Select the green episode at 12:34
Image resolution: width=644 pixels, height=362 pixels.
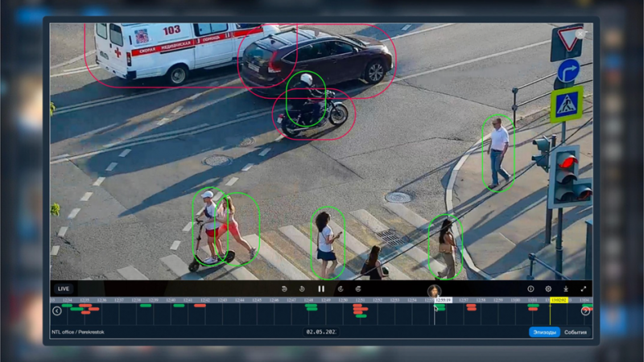click(67, 306)
